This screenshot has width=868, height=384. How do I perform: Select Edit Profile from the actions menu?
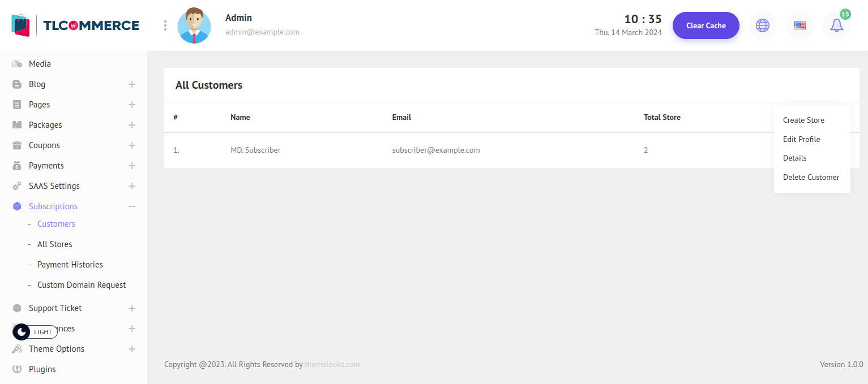click(x=801, y=139)
